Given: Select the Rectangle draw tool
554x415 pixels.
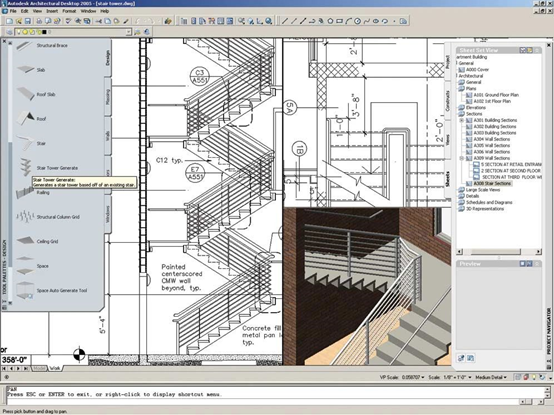Looking at the screenshot, I should 339,22.
